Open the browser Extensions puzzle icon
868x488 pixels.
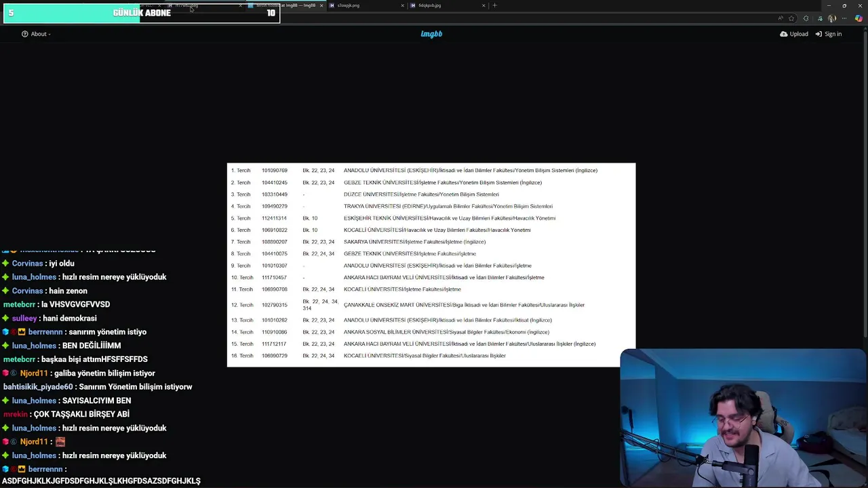click(x=806, y=18)
